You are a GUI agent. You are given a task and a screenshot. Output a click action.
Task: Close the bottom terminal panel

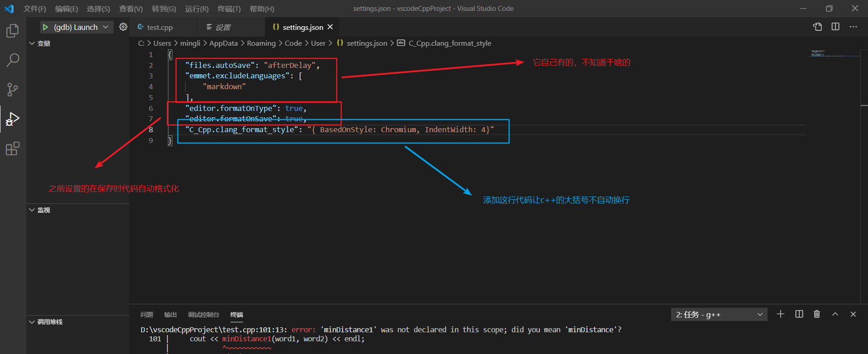853,314
